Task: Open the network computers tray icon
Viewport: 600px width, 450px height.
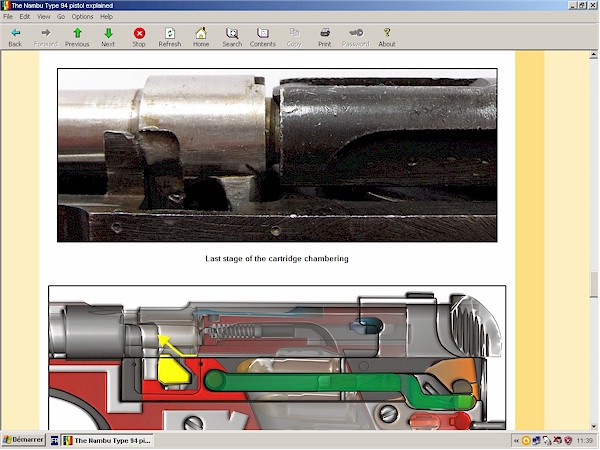Action: (x=536, y=441)
